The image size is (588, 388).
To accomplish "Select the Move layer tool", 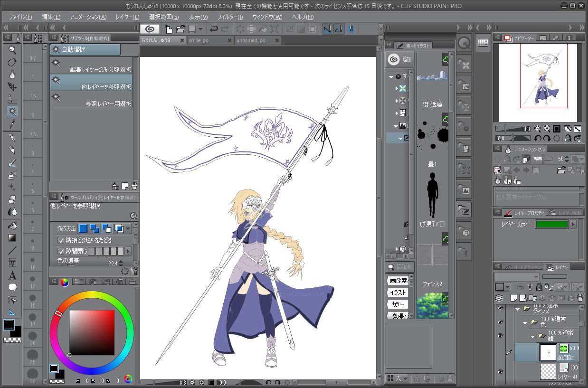I will pos(12,87).
